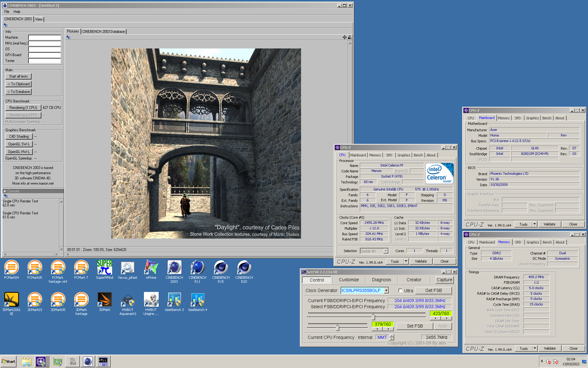Open the wPrime desktop icon
The height and width of the screenshot is (368, 588).
(x=151, y=270)
